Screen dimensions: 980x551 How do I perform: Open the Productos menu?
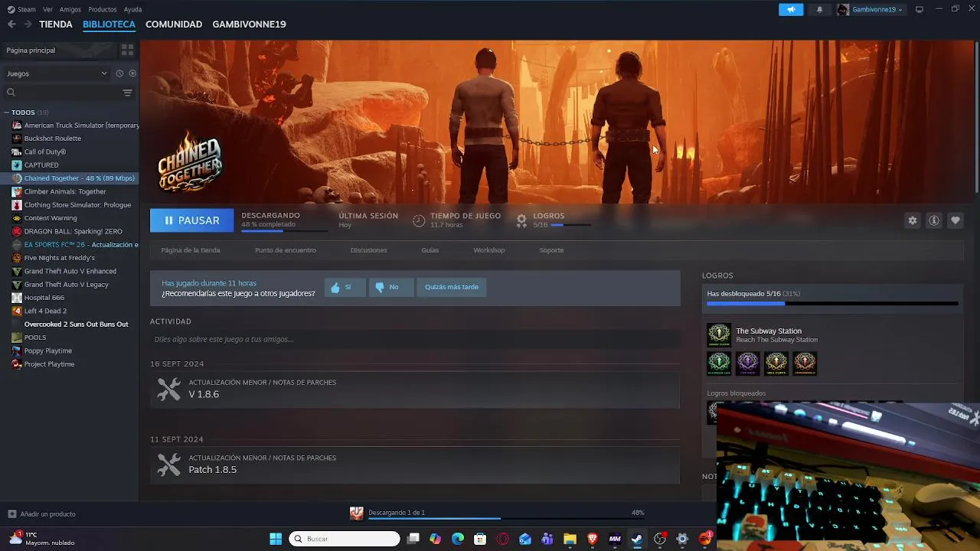103,9
